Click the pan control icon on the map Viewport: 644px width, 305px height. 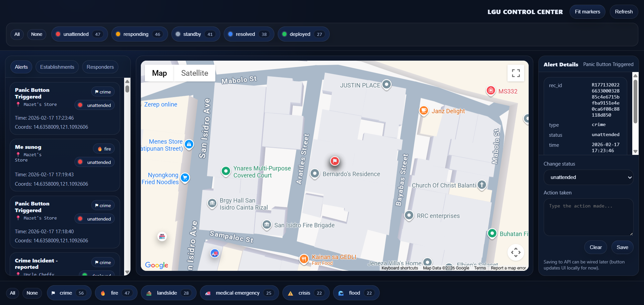(x=516, y=252)
